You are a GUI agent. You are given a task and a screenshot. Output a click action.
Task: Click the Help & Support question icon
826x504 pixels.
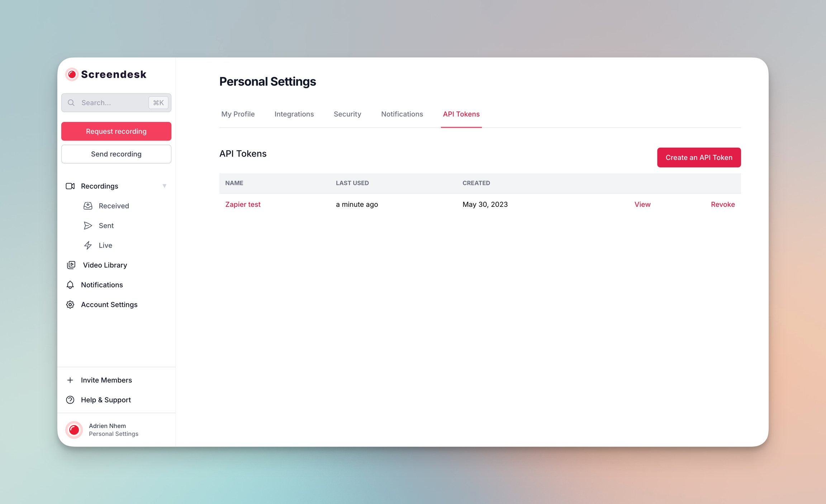point(70,400)
